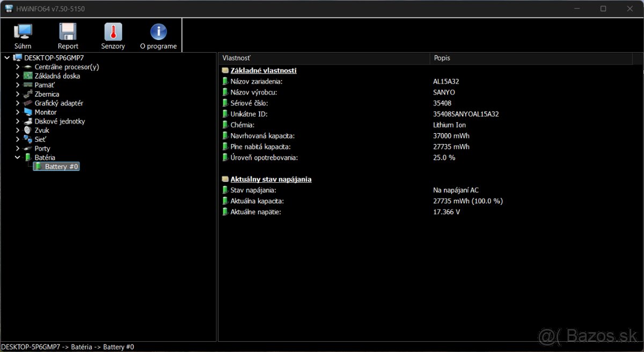Open the Základné vlastnosti section link
The height and width of the screenshot is (352, 644).
click(262, 70)
